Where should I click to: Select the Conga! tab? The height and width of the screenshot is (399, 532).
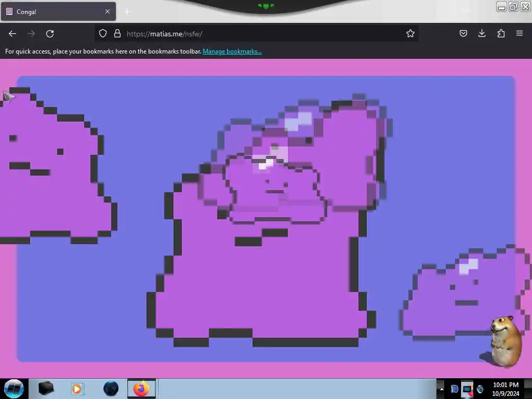(58, 11)
